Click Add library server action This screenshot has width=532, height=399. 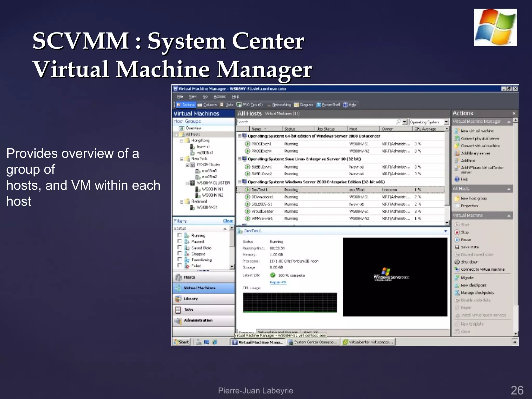[472, 153]
